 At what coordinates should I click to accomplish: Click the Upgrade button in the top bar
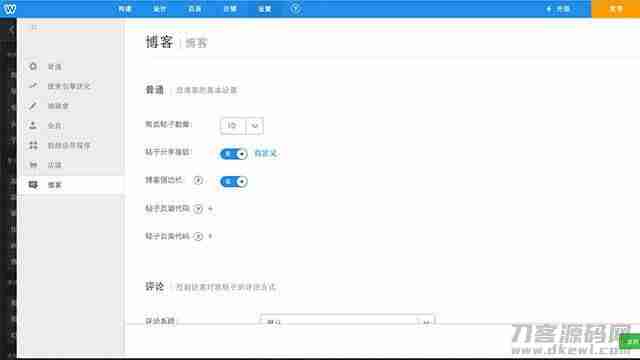click(x=559, y=9)
